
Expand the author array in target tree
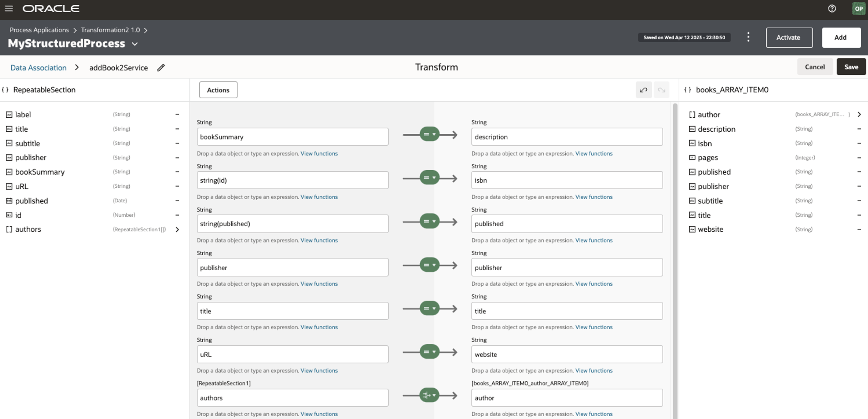[859, 115]
